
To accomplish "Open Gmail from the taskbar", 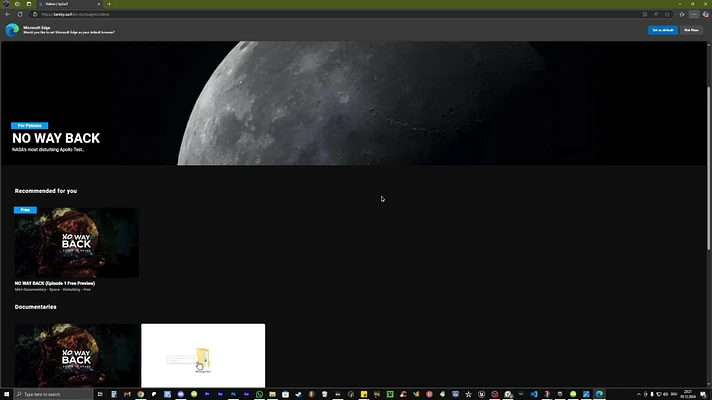I will 127,394.
